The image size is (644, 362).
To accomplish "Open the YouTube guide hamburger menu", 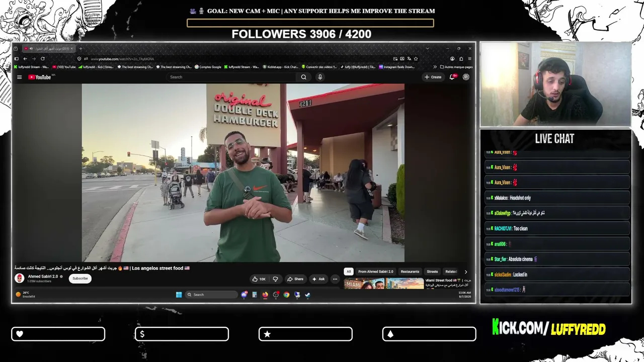I will (19, 77).
